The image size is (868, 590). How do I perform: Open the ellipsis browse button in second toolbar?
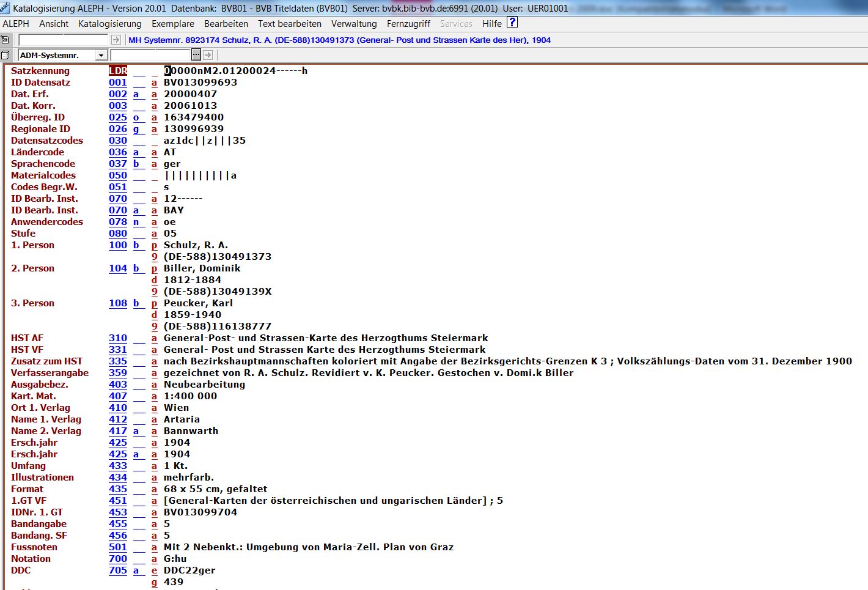pos(196,55)
